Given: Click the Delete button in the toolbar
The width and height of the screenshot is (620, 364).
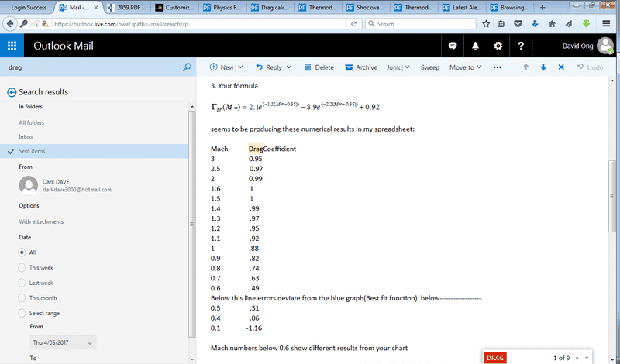Looking at the screenshot, I should pos(319,67).
